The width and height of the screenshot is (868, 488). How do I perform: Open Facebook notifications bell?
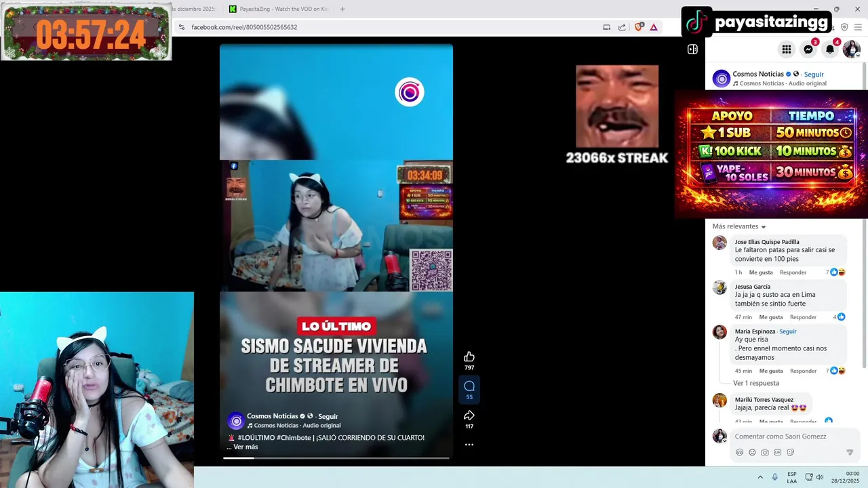830,49
